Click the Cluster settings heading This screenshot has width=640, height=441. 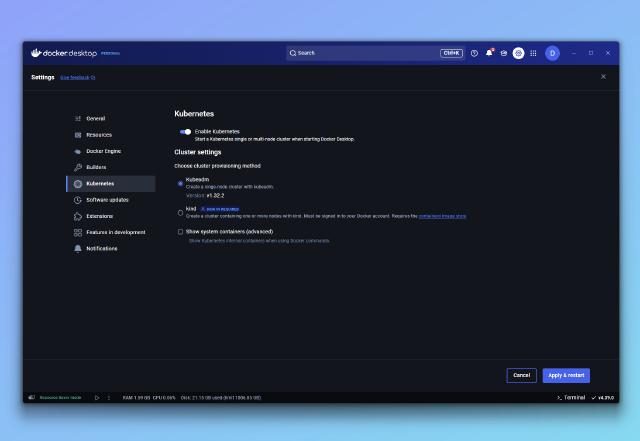click(x=198, y=152)
